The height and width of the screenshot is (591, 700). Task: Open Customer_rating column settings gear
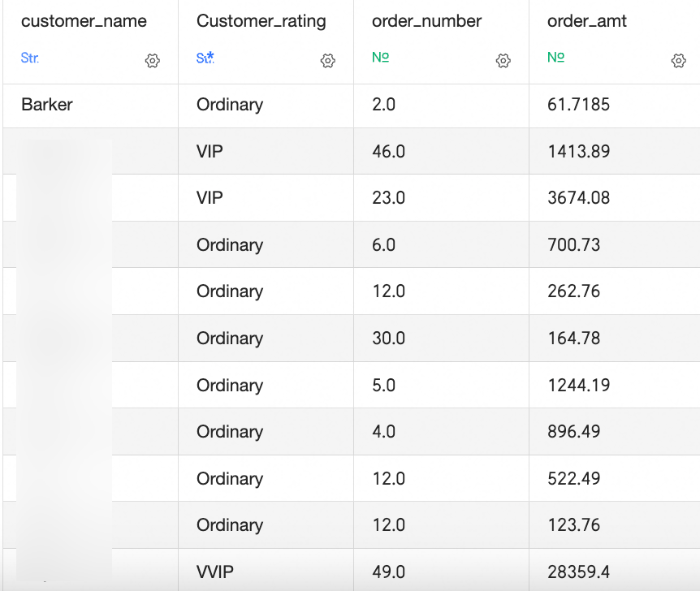[327, 61]
